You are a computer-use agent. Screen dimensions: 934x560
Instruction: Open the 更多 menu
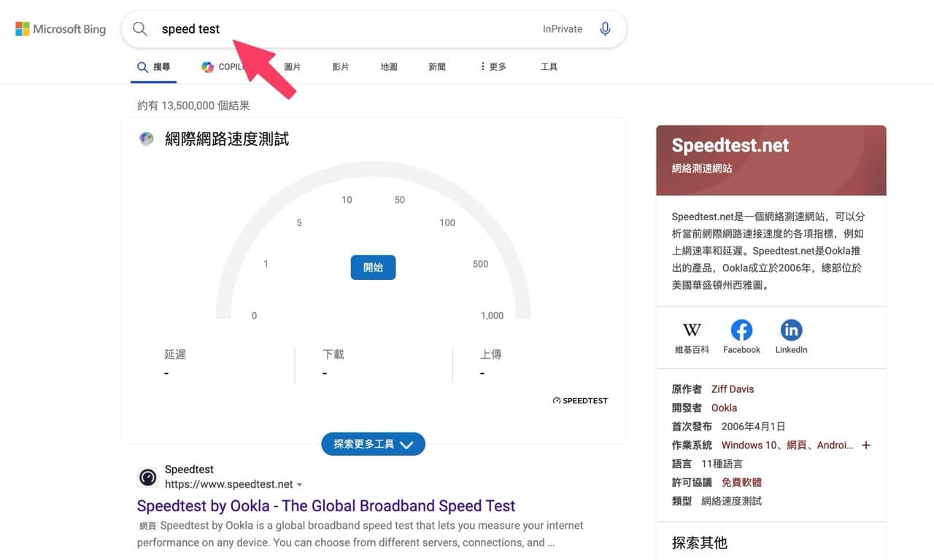tap(493, 66)
